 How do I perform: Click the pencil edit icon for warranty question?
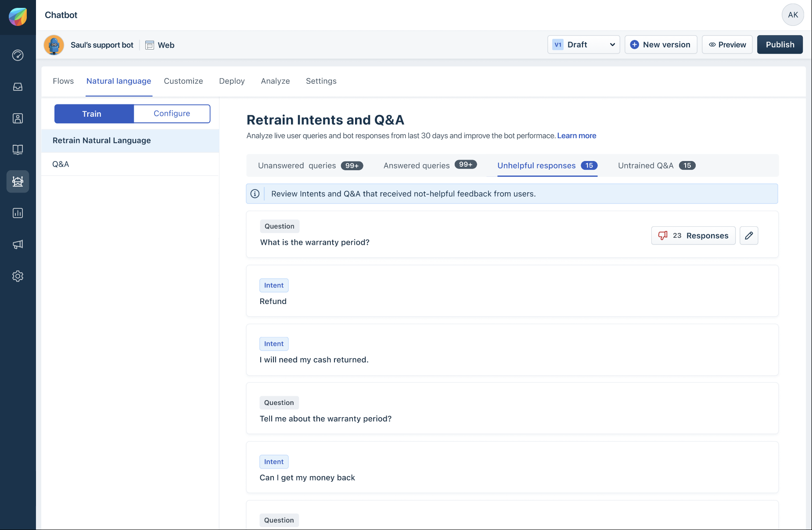749,236
